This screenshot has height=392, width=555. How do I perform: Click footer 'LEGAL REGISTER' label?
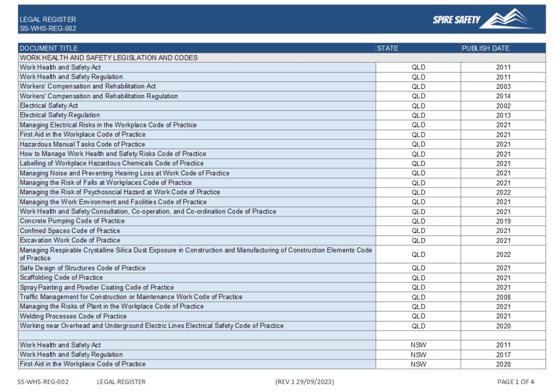point(121,382)
